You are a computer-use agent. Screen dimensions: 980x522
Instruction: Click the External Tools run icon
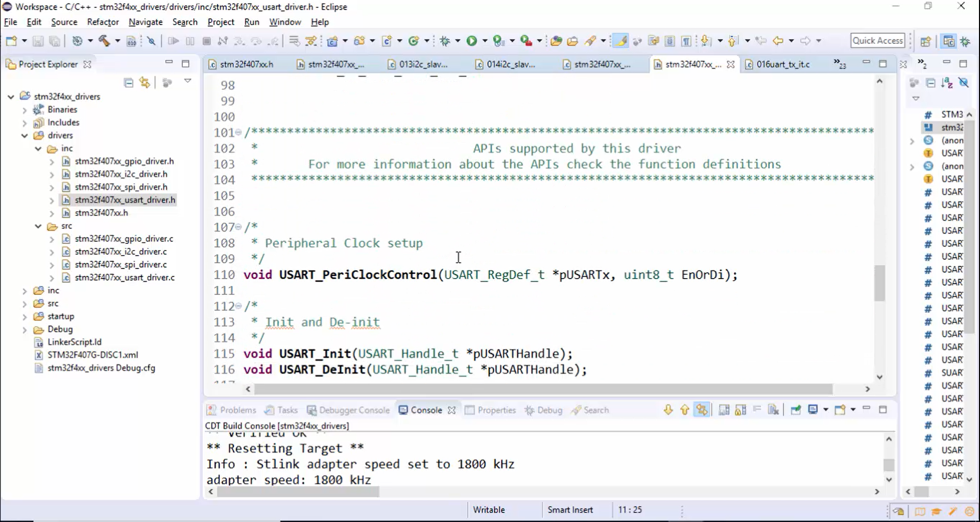526,41
